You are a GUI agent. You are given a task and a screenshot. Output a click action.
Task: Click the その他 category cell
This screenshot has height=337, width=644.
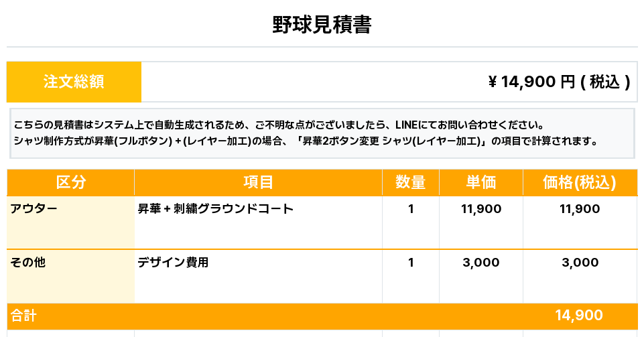click(x=28, y=262)
